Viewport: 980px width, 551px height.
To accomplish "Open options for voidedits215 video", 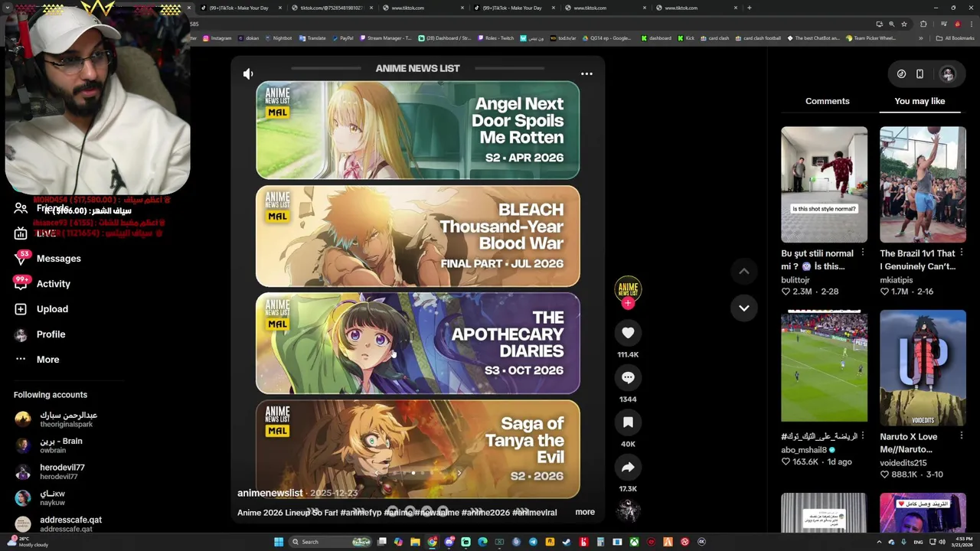I will 962,435.
